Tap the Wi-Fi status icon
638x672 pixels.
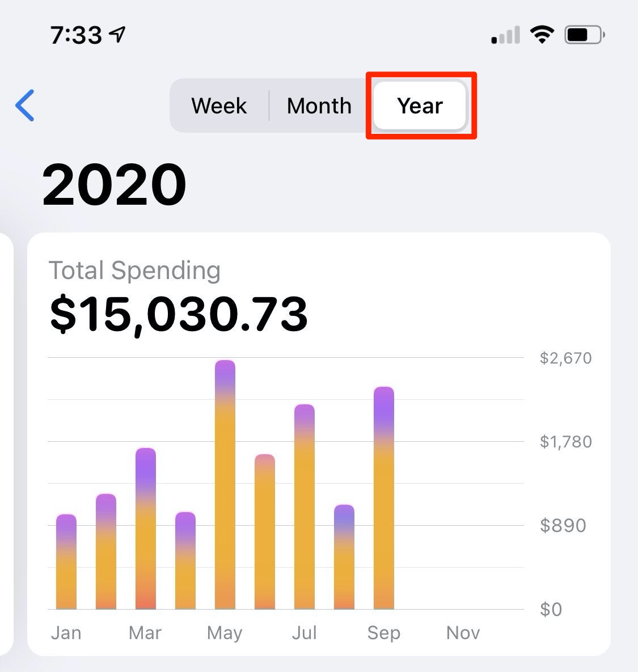[542, 34]
